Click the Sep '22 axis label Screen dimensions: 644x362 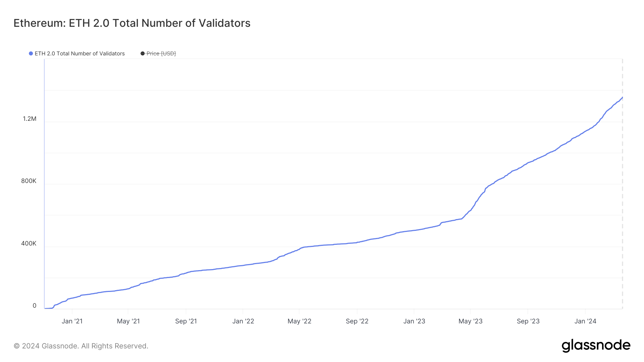tap(357, 321)
